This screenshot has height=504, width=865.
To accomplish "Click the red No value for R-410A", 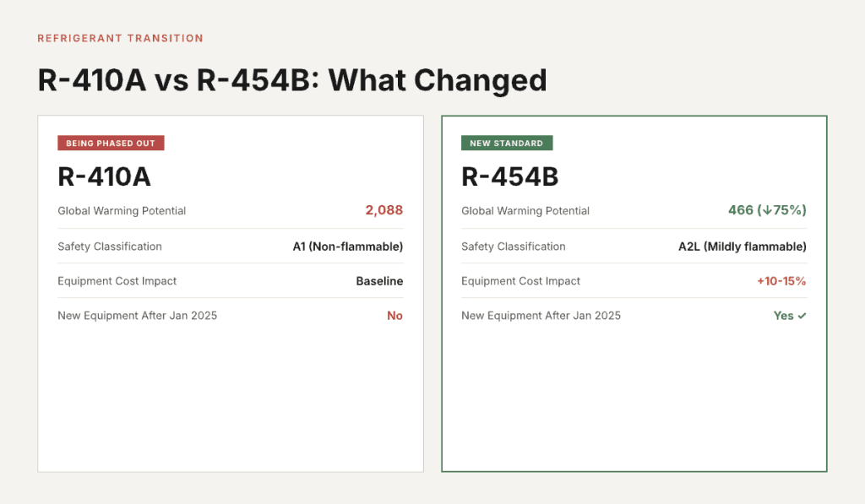I will 395,316.
